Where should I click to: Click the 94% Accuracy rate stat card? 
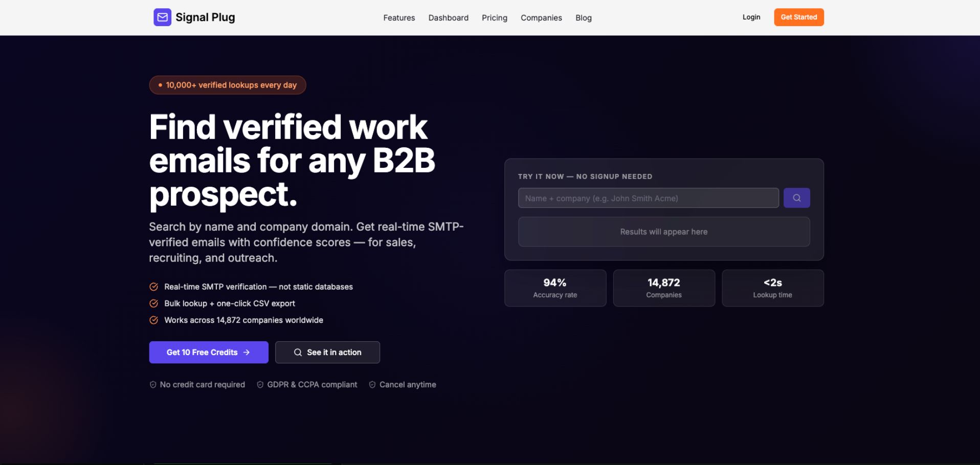click(x=555, y=288)
